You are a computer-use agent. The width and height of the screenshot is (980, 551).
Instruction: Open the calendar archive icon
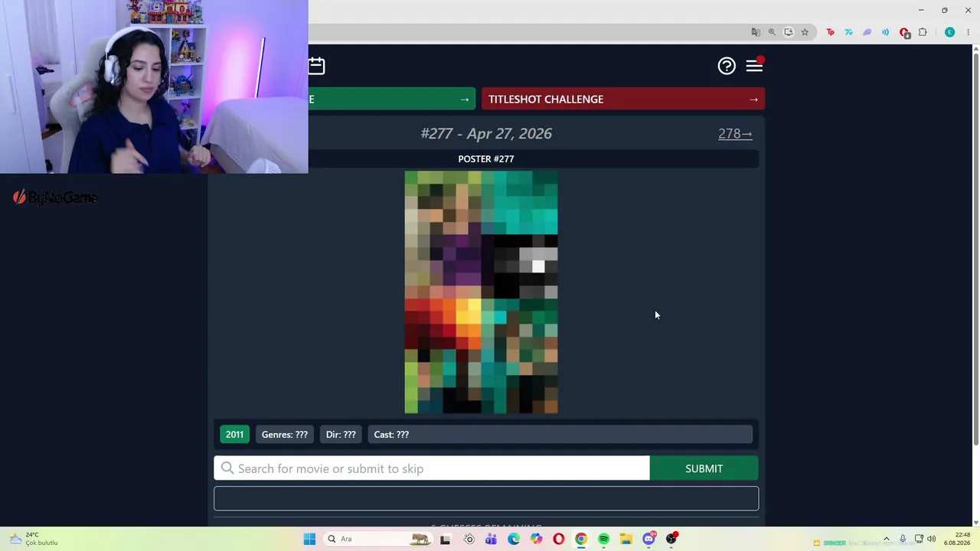317,66
